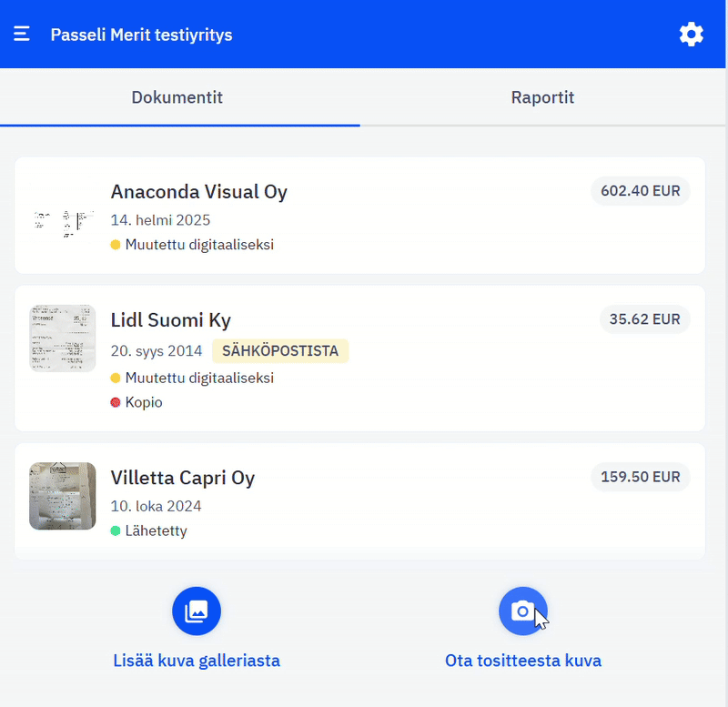
Task: Click the green Lähetetty status dot
Action: 116,530
